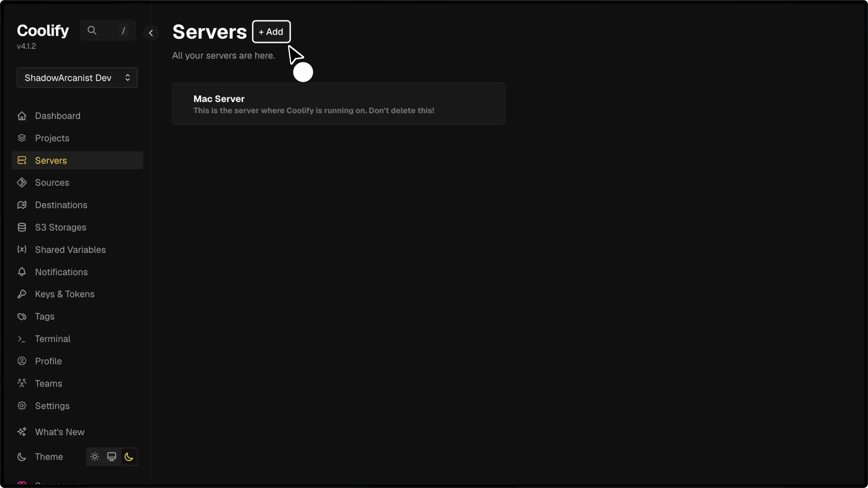Viewport: 868px width, 488px height.
Task: Click the search magnifier icon
Action: [92, 30]
